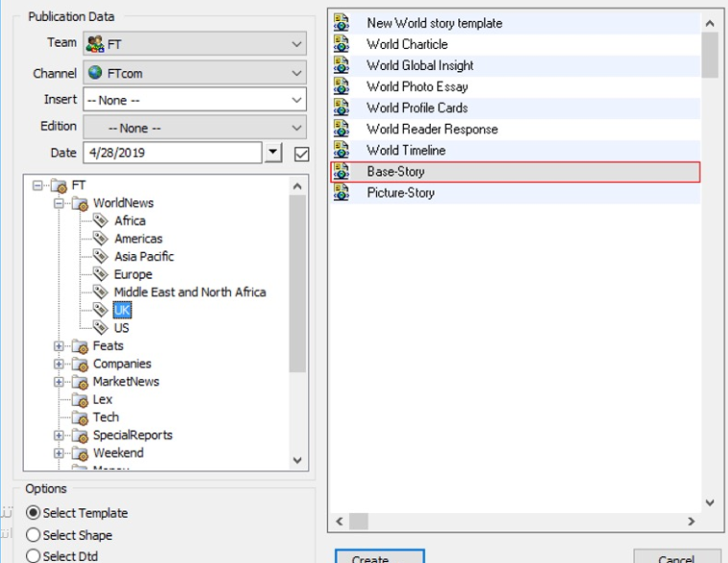Click the Europe tag icon in tree
Image resolution: width=728 pixels, height=563 pixels.
tap(101, 274)
